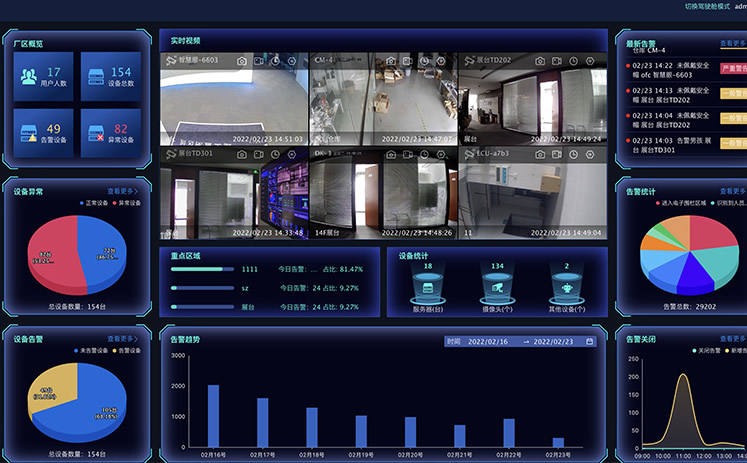Open the 告警设备 49 overview card
Viewport: 747px width, 463px height.
43,133
